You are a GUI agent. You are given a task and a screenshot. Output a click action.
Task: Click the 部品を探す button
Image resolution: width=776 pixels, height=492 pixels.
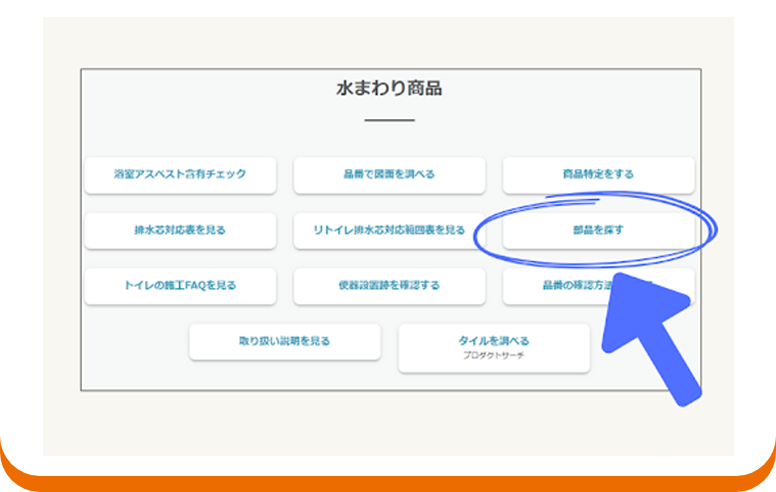pyautogui.click(x=598, y=231)
